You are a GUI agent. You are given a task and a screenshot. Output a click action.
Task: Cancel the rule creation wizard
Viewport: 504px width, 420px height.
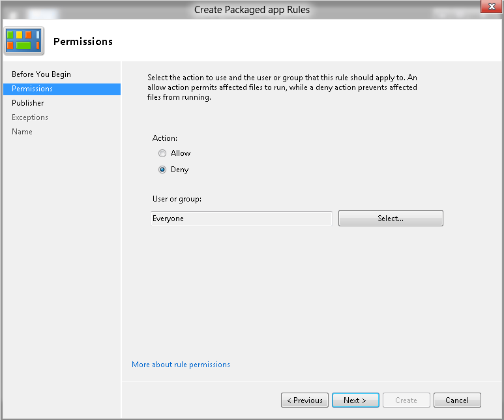457,400
